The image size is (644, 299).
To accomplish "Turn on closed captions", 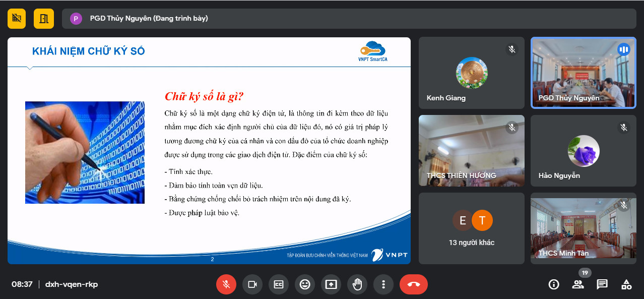I will (279, 284).
